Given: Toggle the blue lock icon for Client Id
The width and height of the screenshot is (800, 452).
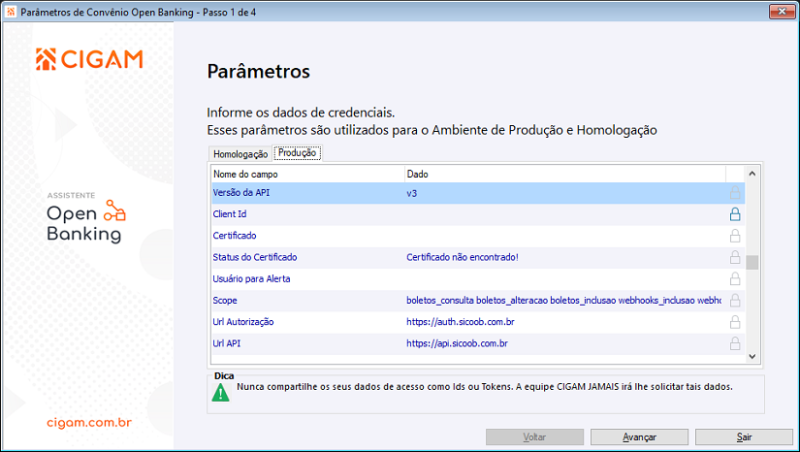Looking at the screenshot, I should tap(735, 214).
